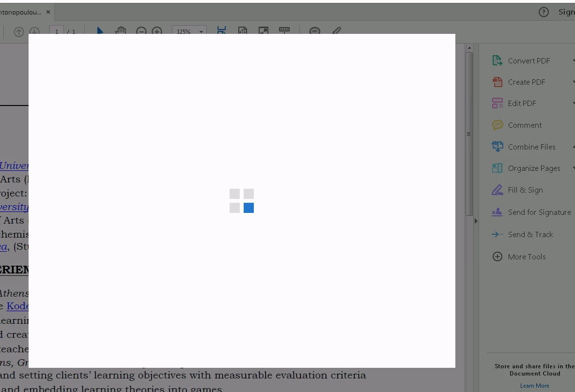This screenshot has height=392, width=575.
Task: Click the Combine Files label
Action: pyautogui.click(x=531, y=147)
